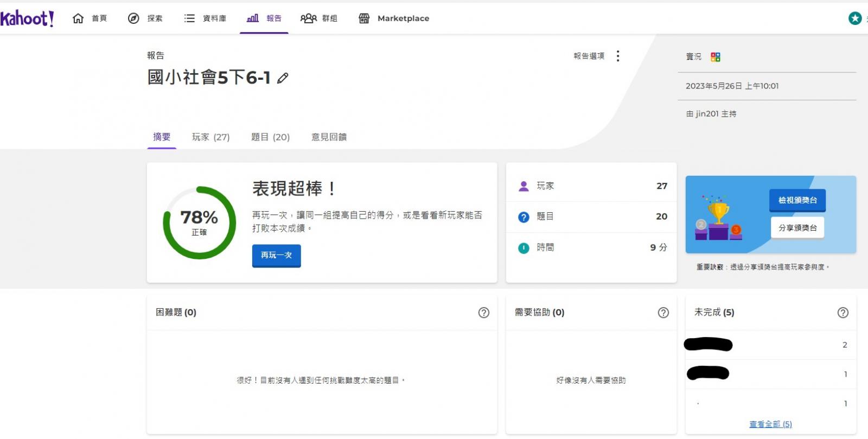Open the 查看全部 (5) link
Viewport: 868px width, 439px height.
click(770, 424)
